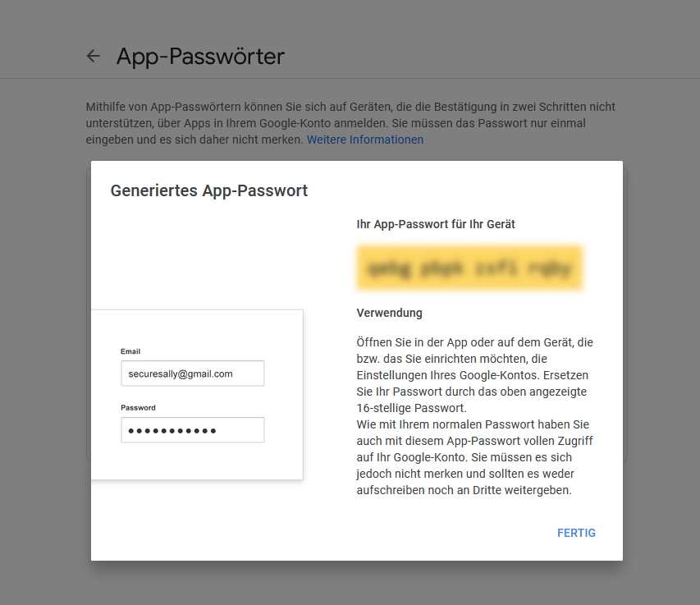Click the Email label above the field
This screenshot has width=700, height=605.
pos(130,351)
